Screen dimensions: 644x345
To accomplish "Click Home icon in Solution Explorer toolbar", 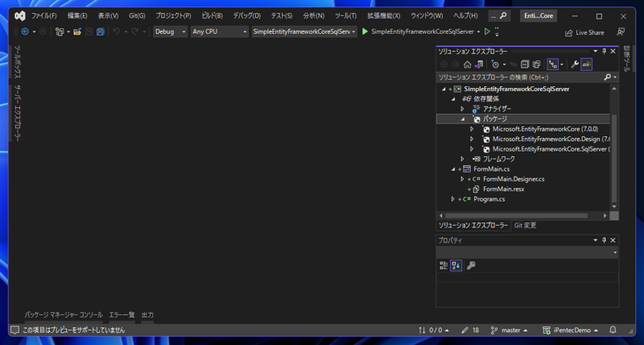I will [x=468, y=64].
